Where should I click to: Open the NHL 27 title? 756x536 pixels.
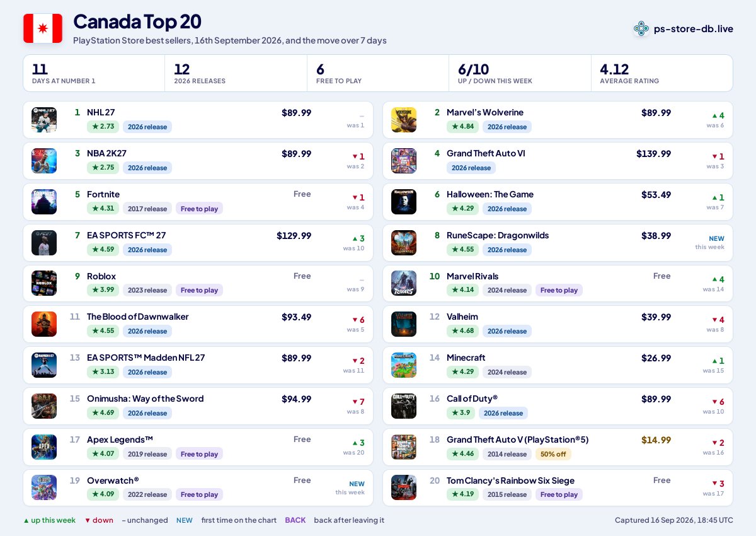tap(101, 112)
